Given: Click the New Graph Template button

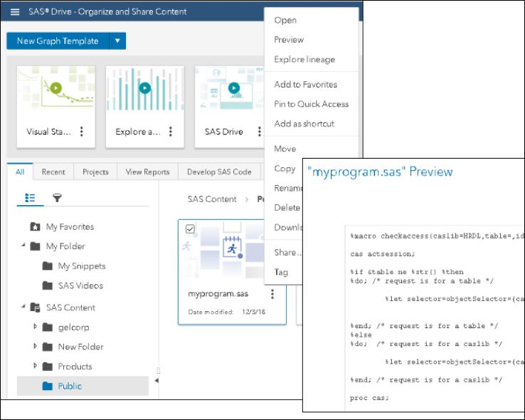Looking at the screenshot, I should click(x=58, y=41).
